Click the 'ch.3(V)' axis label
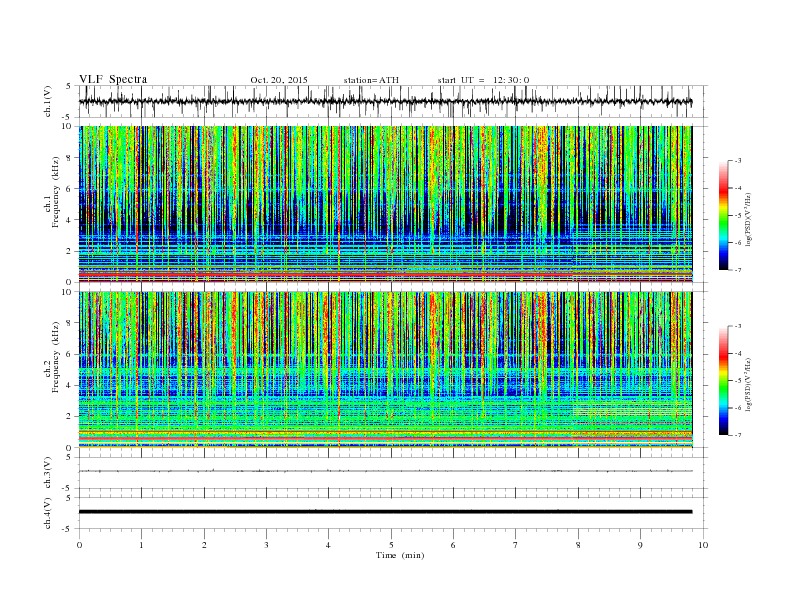Image resolution: width=792 pixels, height=612 pixels. click(x=47, y=473)
